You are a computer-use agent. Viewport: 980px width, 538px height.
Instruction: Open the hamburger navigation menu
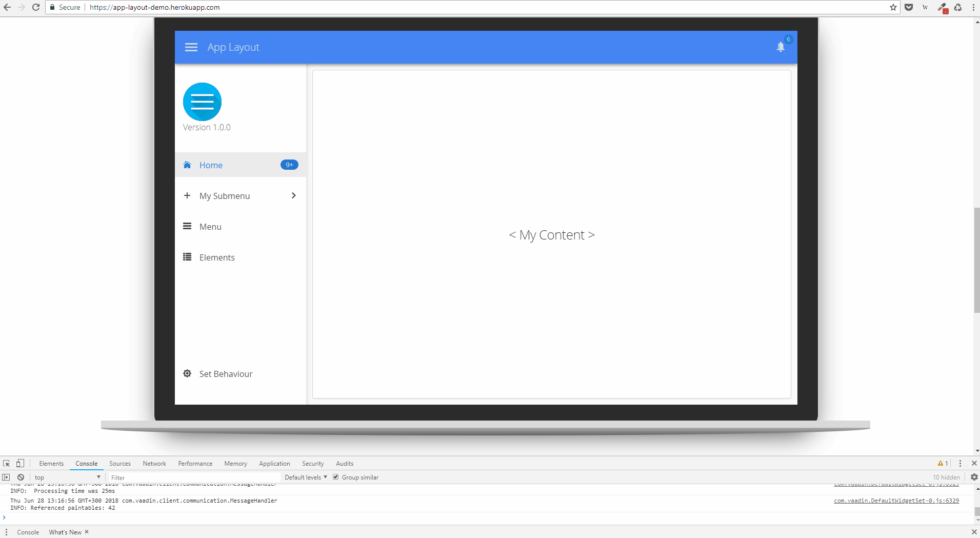191,47
